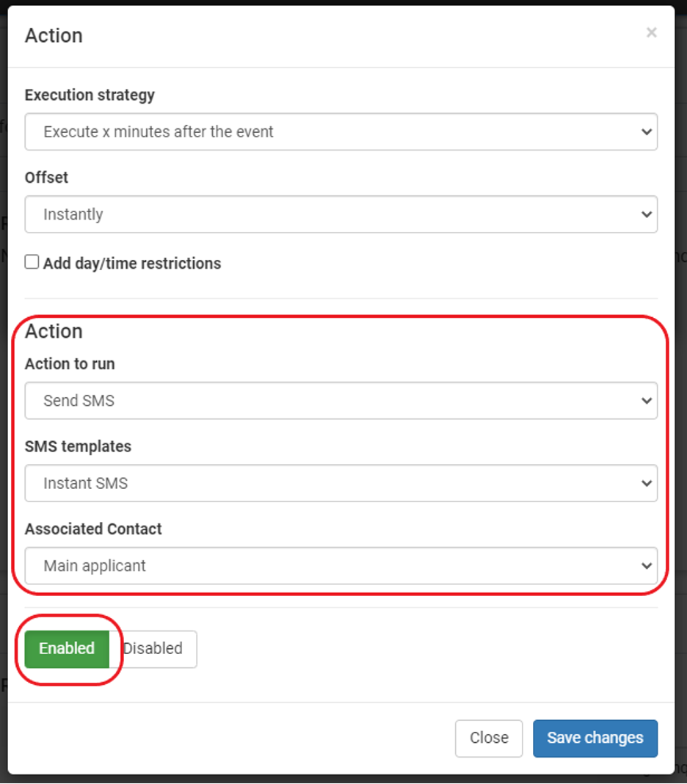This screenshot has height=784, width=687.
Task: Click the chevron arrow on the Instant SMS field
Action: click(x=647, y=484)
